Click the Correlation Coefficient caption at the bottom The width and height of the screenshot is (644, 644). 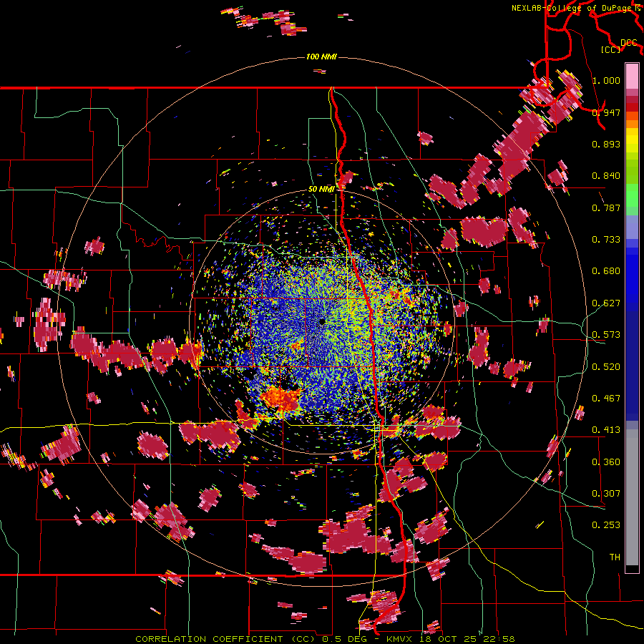(x=325, y=639)
